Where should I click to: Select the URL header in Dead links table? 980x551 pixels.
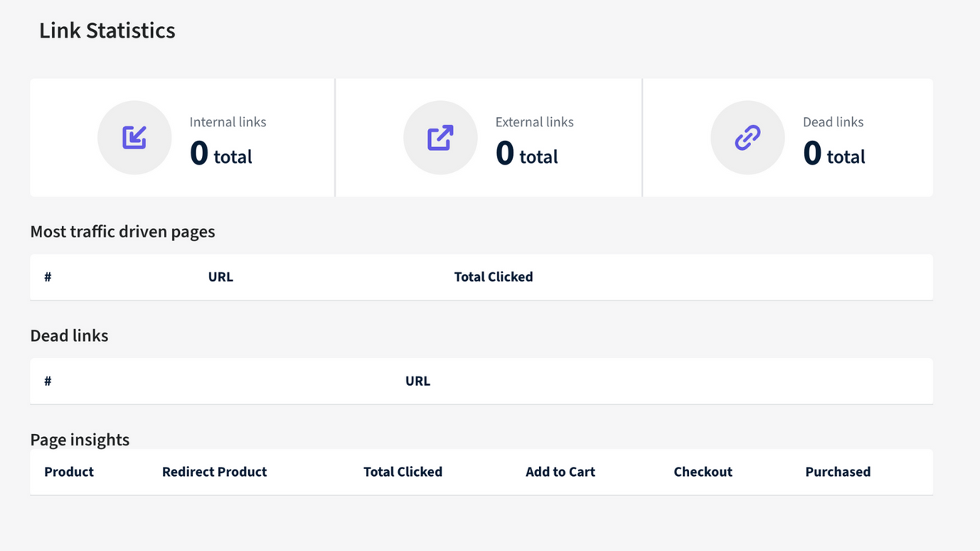tap(417, 380)
